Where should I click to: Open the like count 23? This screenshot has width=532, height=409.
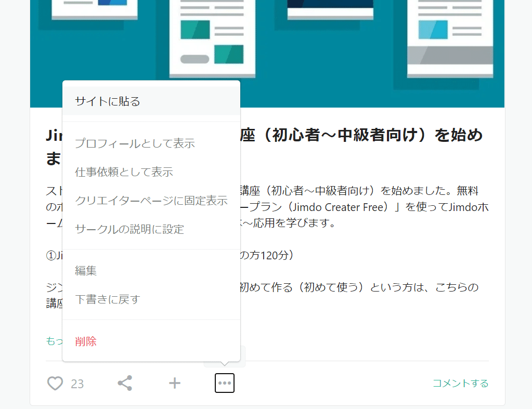pyautogui.click(x=77, y=384)
